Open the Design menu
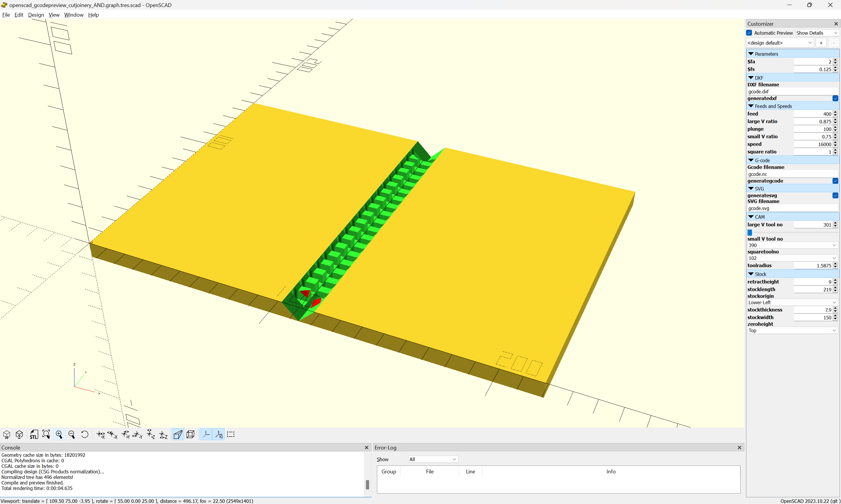Viewport: 841px width, 504px height. (x=36, y=15)
